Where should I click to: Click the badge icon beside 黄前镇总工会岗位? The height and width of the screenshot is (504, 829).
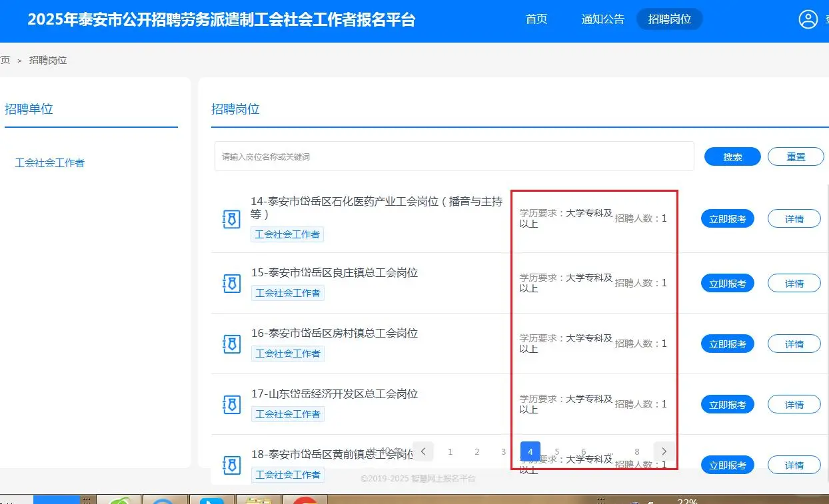[231, 465]
